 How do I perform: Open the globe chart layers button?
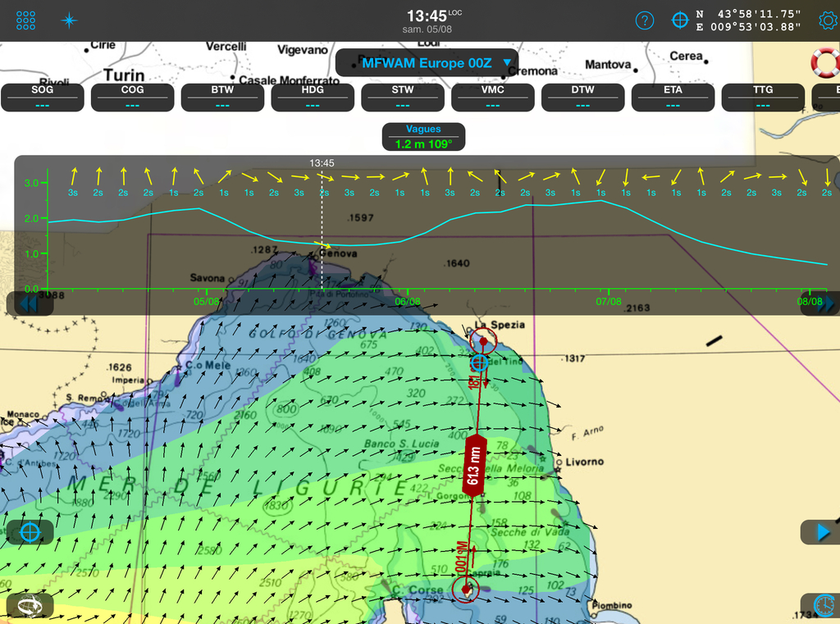pyautogui.click(x=30, y=606)
